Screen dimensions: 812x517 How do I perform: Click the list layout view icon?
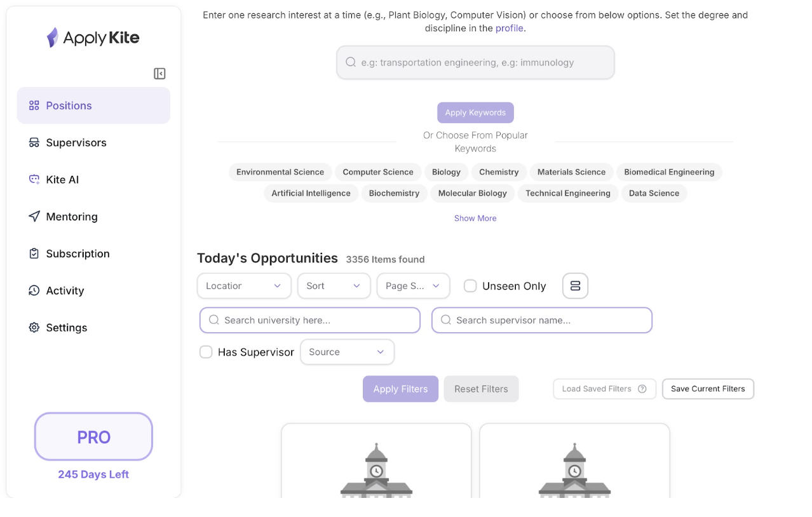pos(575,286)
